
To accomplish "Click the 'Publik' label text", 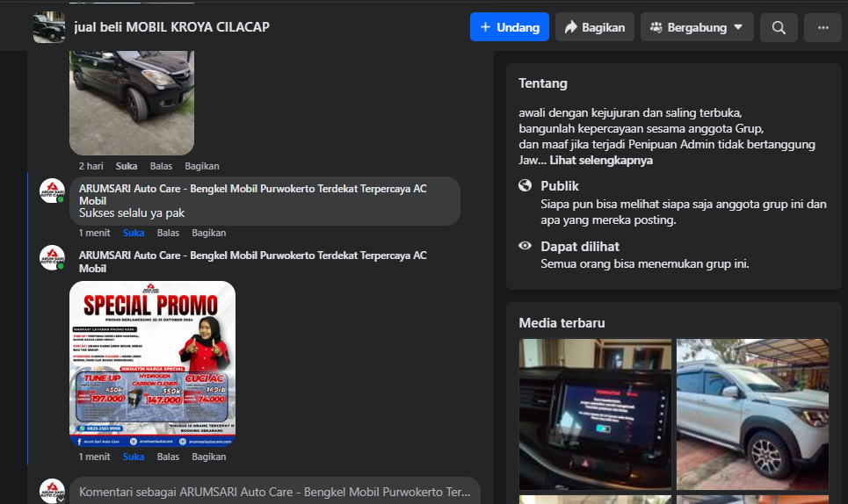I will point(560,186).
